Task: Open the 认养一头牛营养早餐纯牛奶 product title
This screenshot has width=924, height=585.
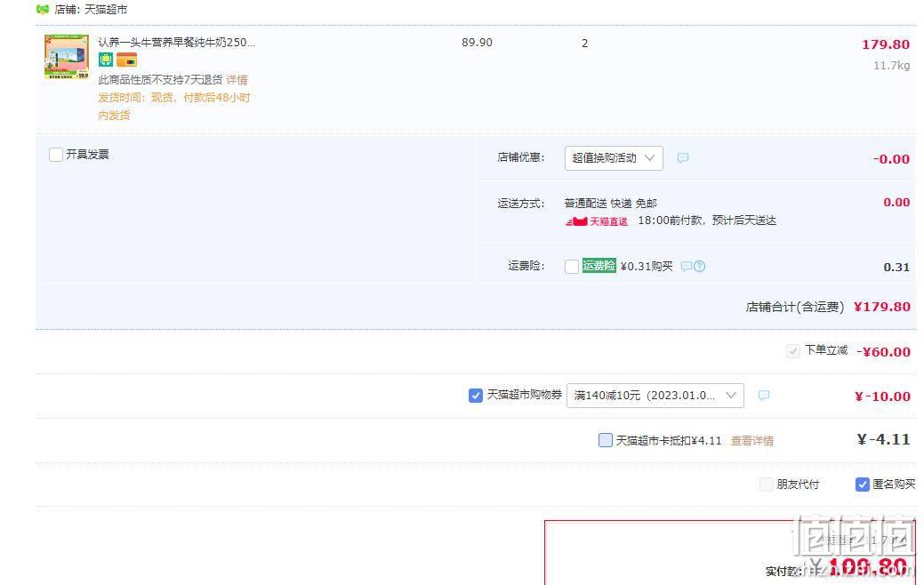Action: click(x=176, y=43)
